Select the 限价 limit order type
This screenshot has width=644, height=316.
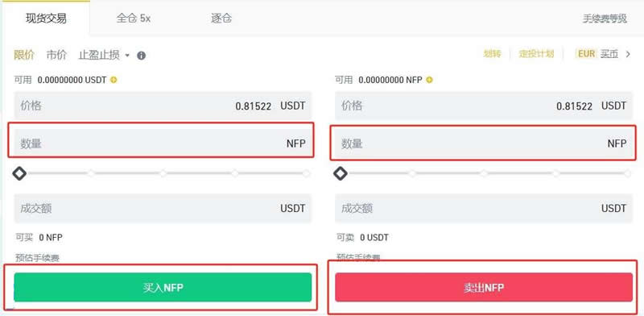[x=24, y=55]
